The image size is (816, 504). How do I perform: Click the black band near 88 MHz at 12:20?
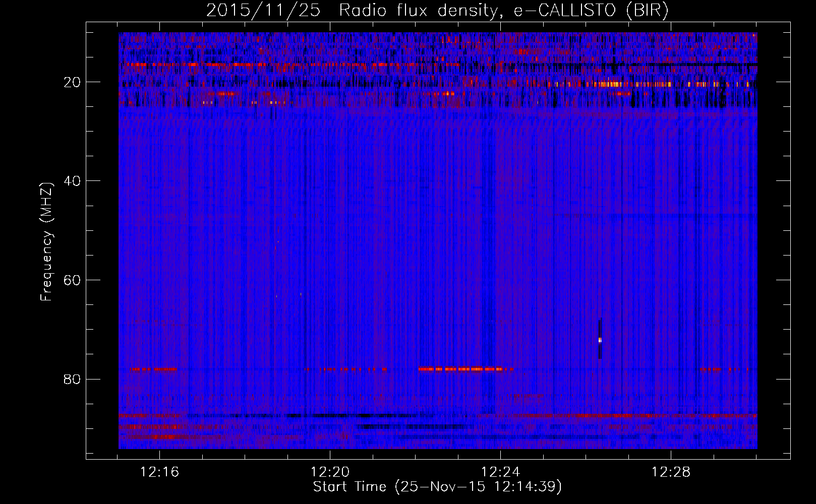click(x=333, y=416)
